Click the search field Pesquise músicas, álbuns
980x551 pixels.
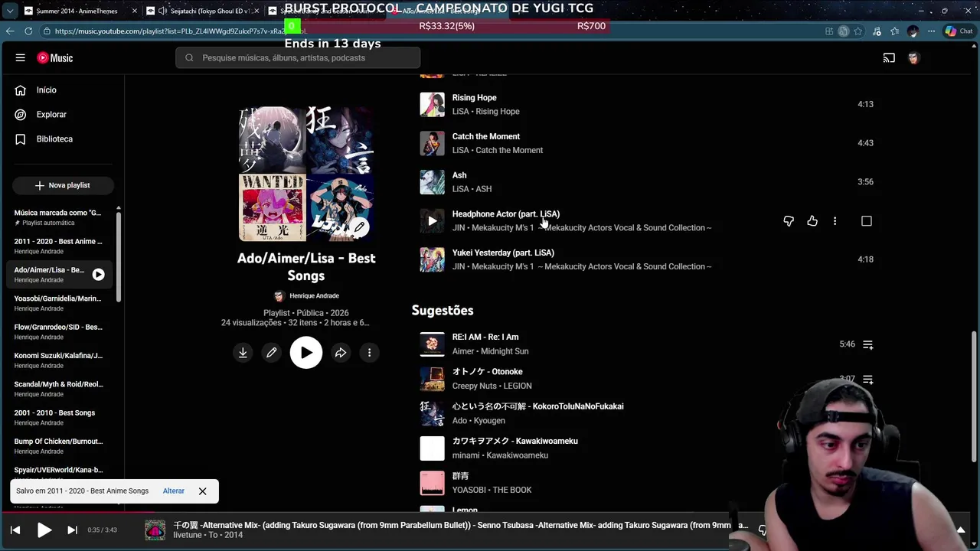[x=298, y=58]
